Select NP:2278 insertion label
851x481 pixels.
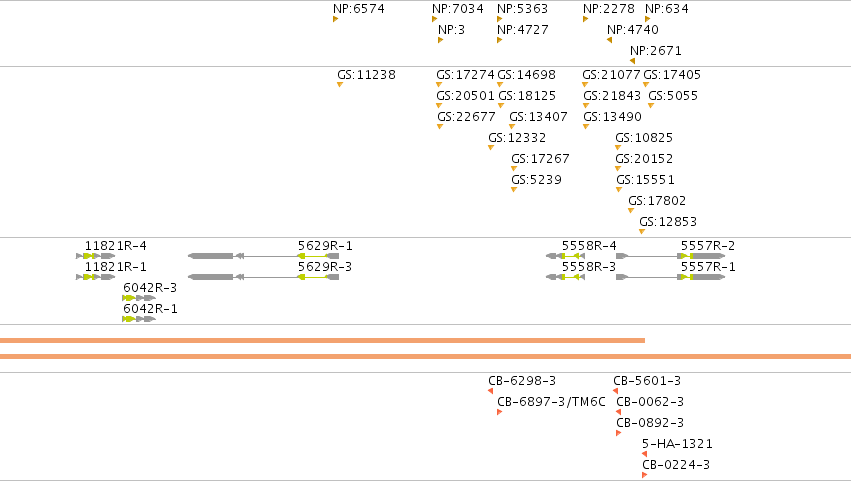click(608, 9)
